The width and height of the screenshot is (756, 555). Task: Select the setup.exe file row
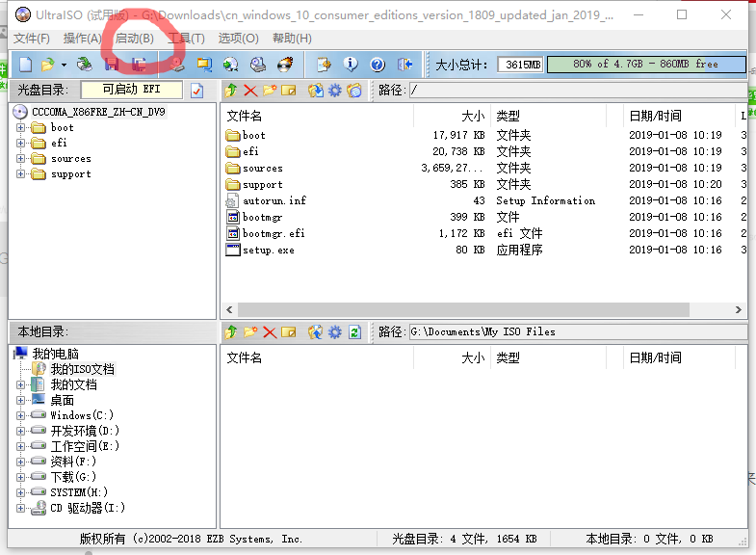click(x=485, y=250)
